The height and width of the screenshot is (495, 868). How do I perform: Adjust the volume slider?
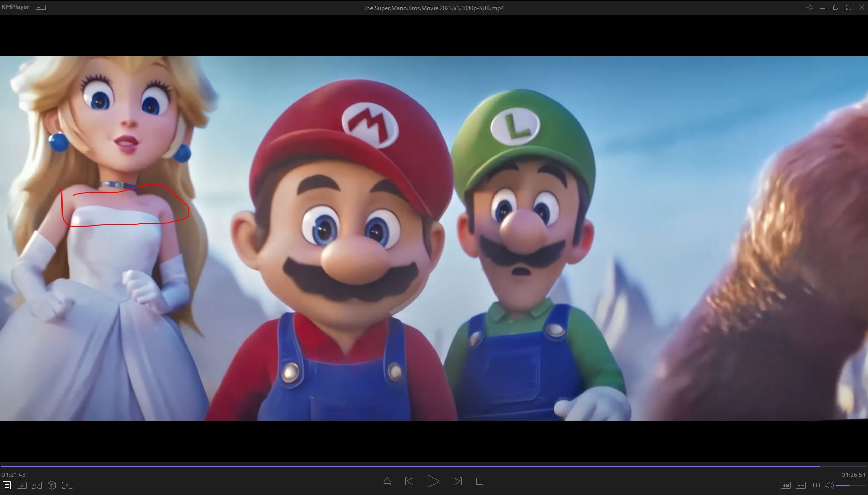click(850, 485)
